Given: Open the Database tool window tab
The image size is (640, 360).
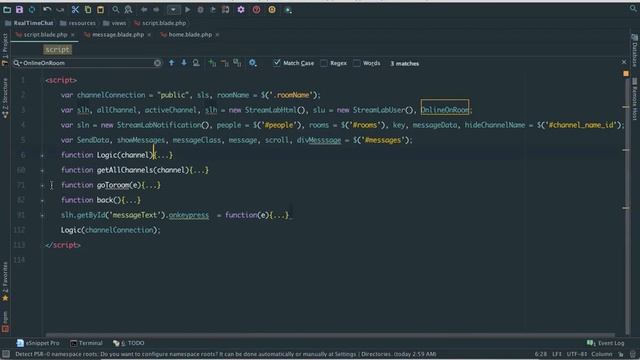Looking at the screenshot, I should click(635, 51).
